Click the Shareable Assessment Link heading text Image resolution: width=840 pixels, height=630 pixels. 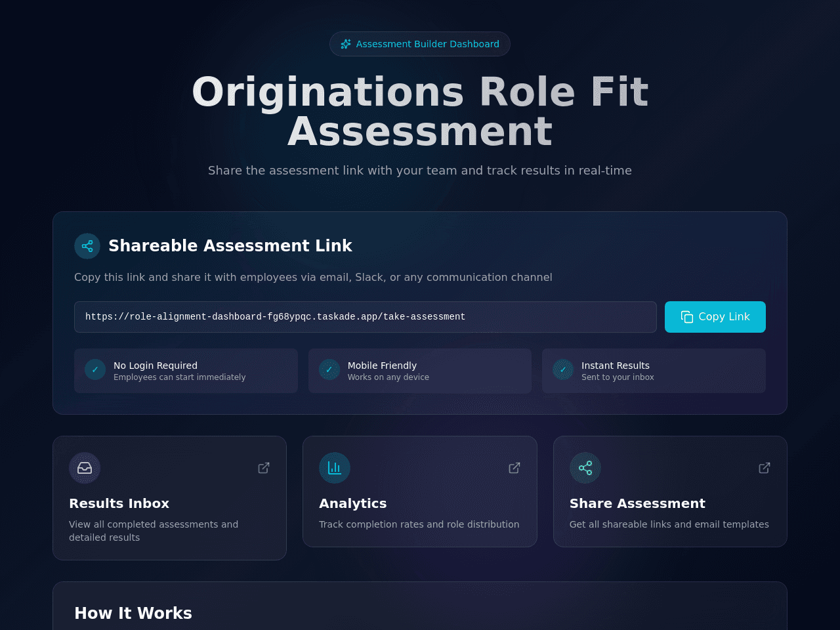pyautogui.click(x=230, y=246)
